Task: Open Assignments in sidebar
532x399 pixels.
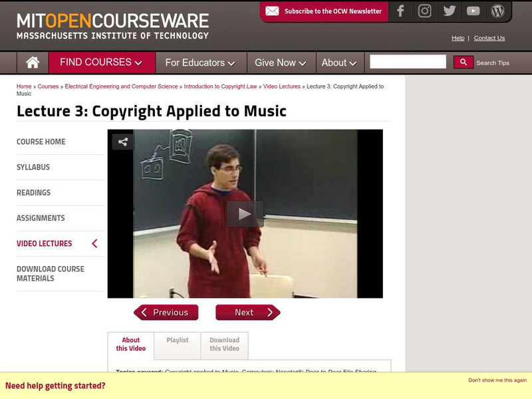Action: click(x=41, y=218)
